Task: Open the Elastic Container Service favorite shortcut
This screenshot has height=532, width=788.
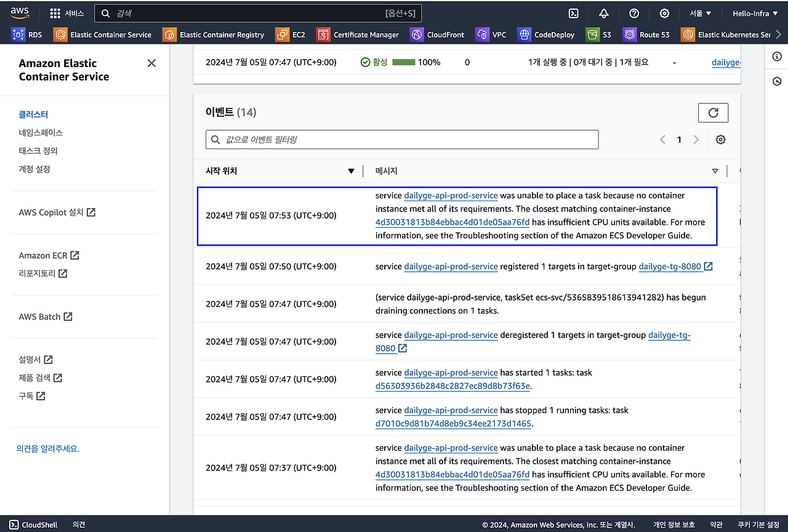Action: [102, 34]
